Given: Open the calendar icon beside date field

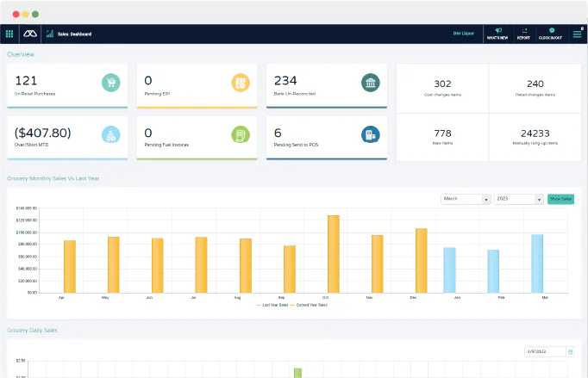Looking at the screenshot, I should 570,352.
